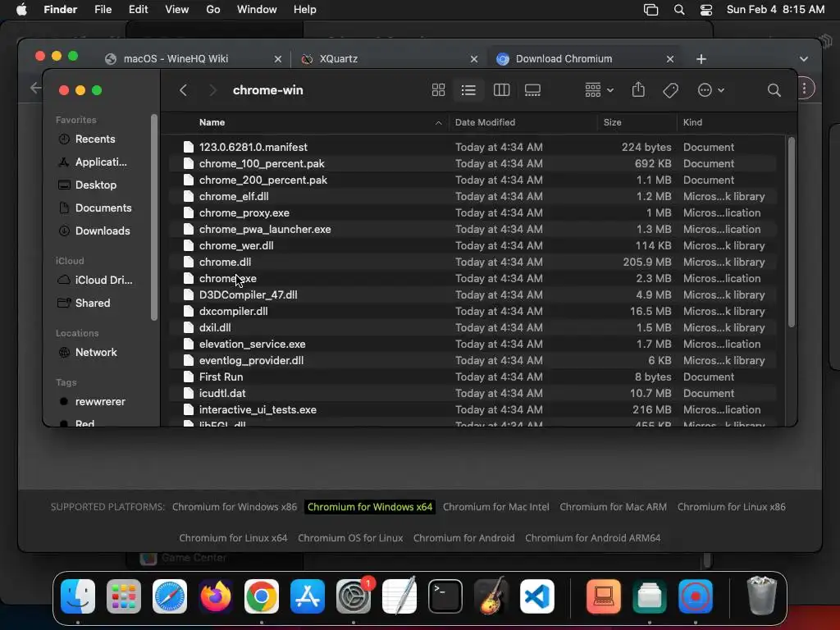
Task: Open Chromium for Android ARM64 link
Action: click(592, 538)
